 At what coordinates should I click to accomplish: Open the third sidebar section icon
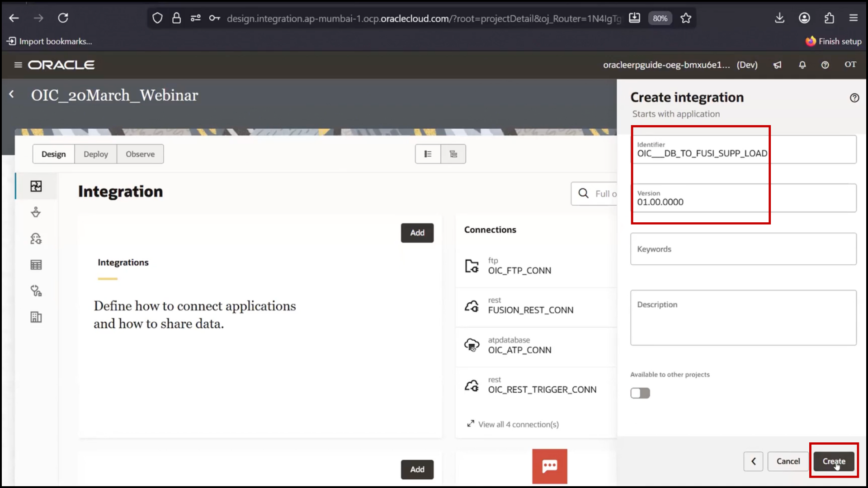click(x=36, y=239)
